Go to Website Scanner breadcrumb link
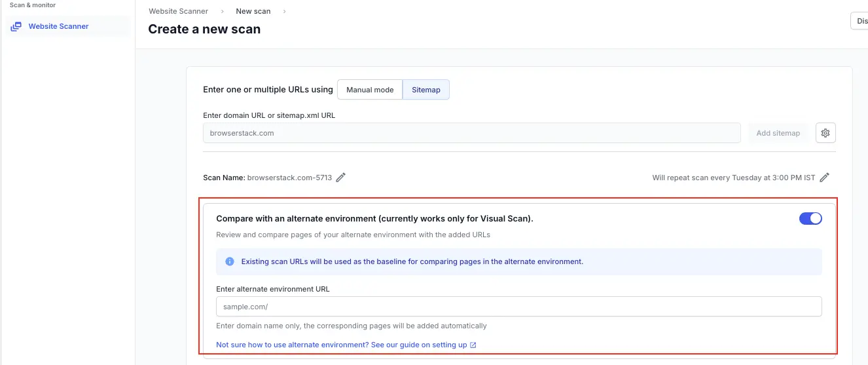The width and height of the screenshot is (868, 365). pyautogui.click(x=178, y=11)
